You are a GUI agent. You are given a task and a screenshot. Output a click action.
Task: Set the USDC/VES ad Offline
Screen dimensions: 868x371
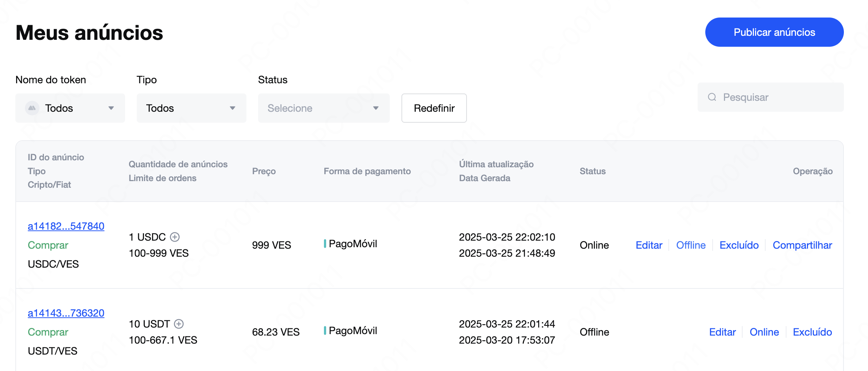click(691, 245)
